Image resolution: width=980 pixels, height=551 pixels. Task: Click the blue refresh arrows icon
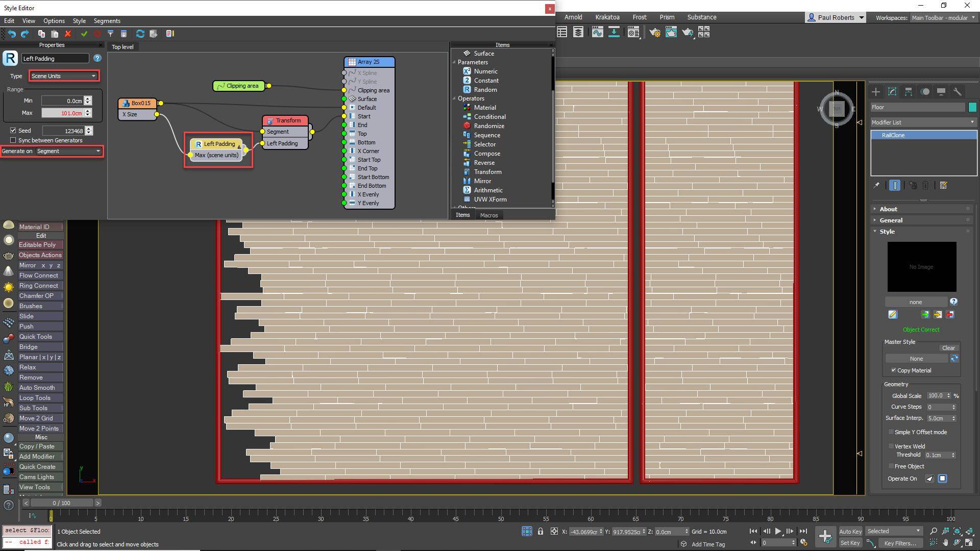click(140, 34)
